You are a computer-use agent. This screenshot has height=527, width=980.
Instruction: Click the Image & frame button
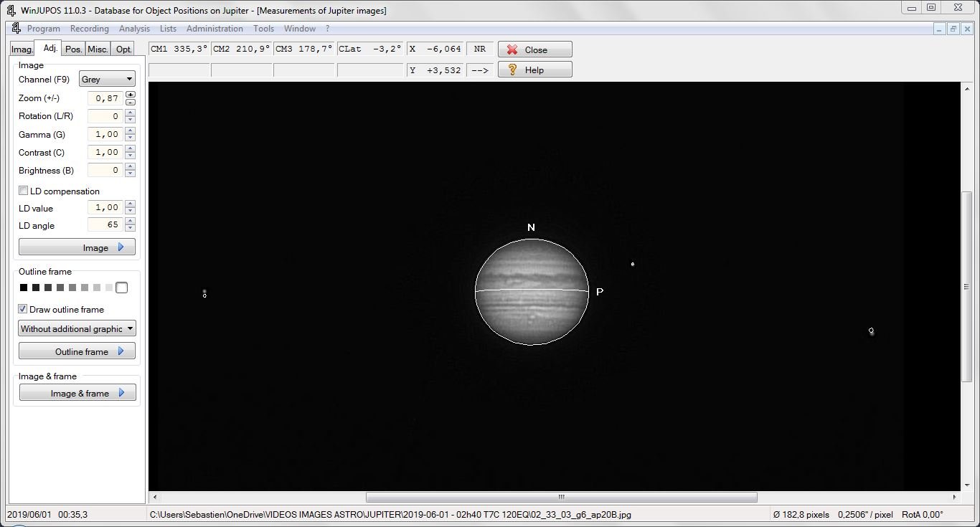pos(77,394)
